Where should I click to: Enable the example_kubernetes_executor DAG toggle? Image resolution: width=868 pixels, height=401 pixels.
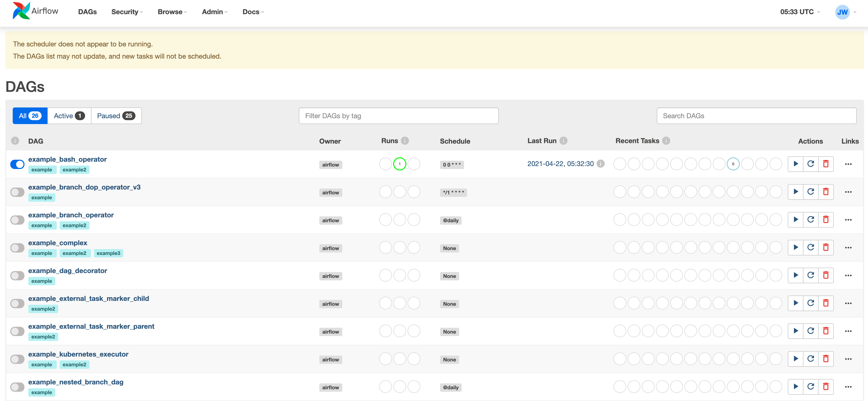[x=17, y=359]
